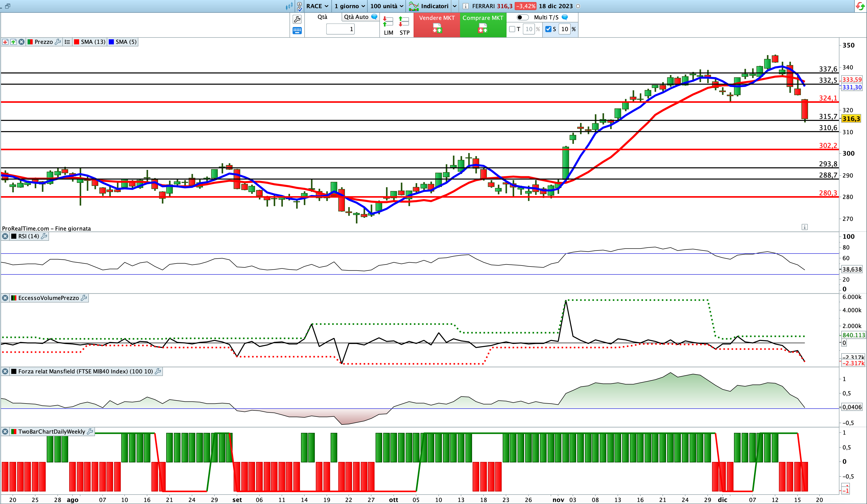
Task: Open the price panel list icon
Action: click(x=67, y=42)
